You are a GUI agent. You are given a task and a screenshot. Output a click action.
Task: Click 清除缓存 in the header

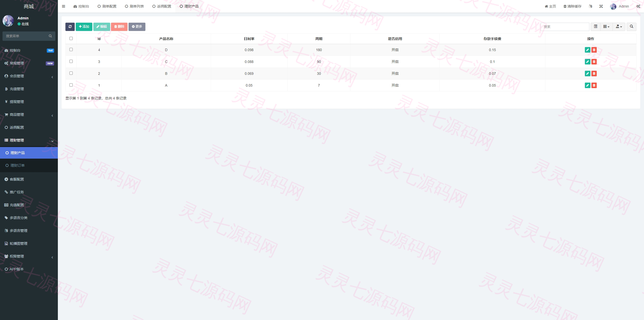[573, 6]
